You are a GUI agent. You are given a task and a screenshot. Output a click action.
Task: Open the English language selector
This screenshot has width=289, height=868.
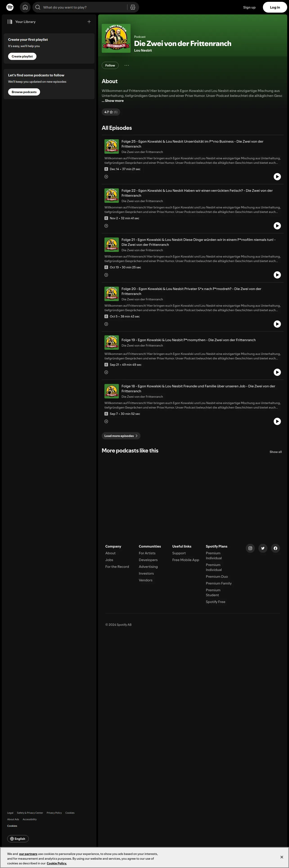click(x=18, y=839)
